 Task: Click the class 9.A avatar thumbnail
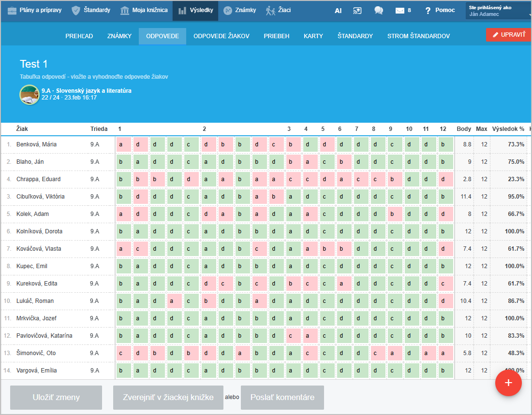(30, 94)
